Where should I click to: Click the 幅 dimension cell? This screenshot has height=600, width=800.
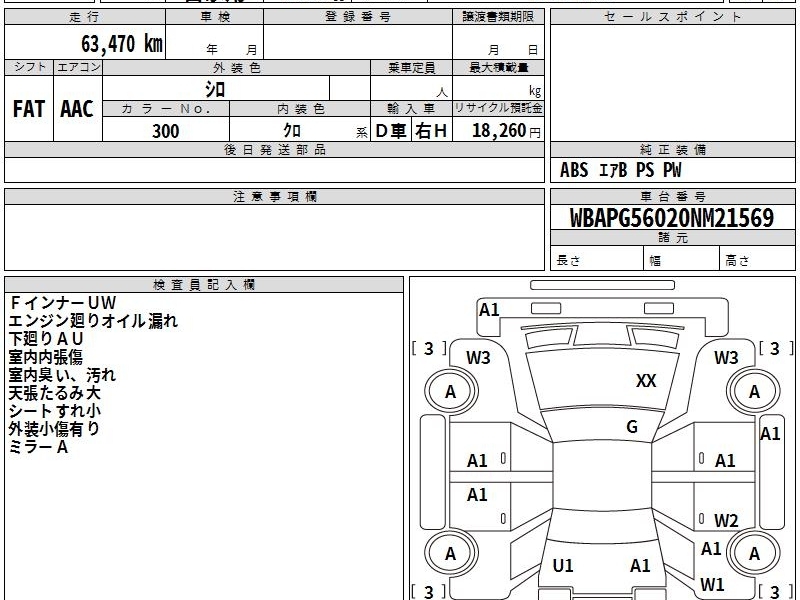682,258
